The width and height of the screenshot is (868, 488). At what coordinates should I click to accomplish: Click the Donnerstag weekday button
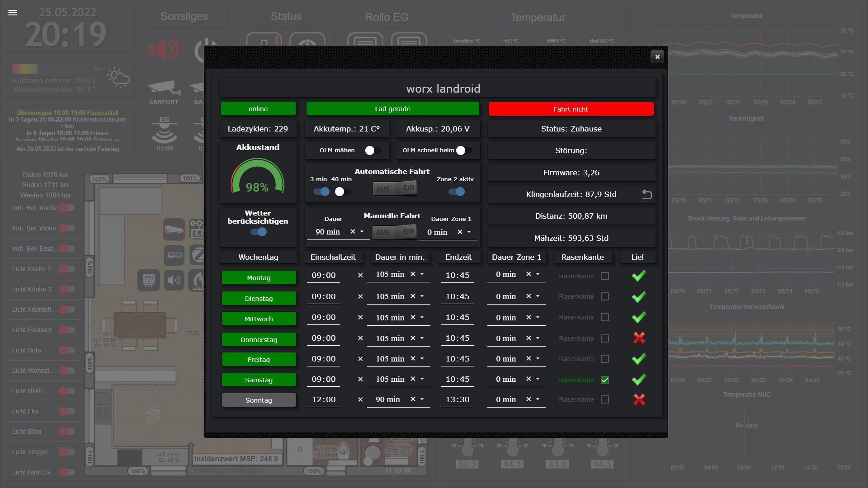(259, 339)
